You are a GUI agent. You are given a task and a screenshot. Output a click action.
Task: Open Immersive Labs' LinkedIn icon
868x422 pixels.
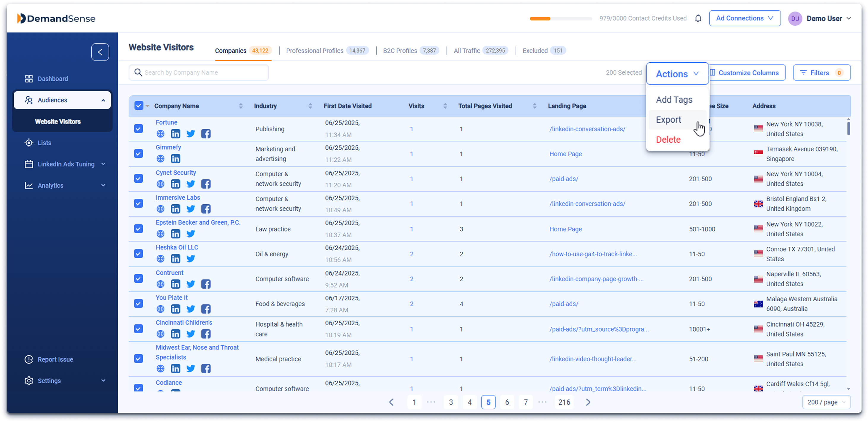175,209
